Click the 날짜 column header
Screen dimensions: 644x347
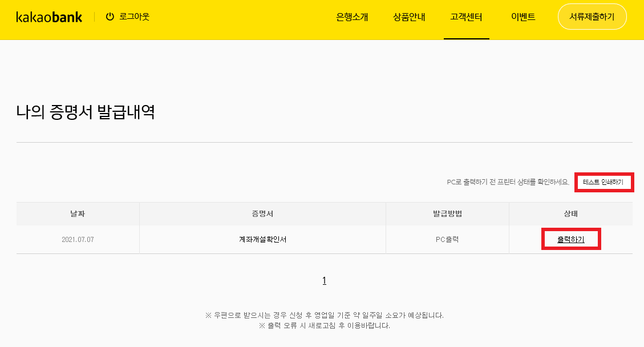click(78, 214)
